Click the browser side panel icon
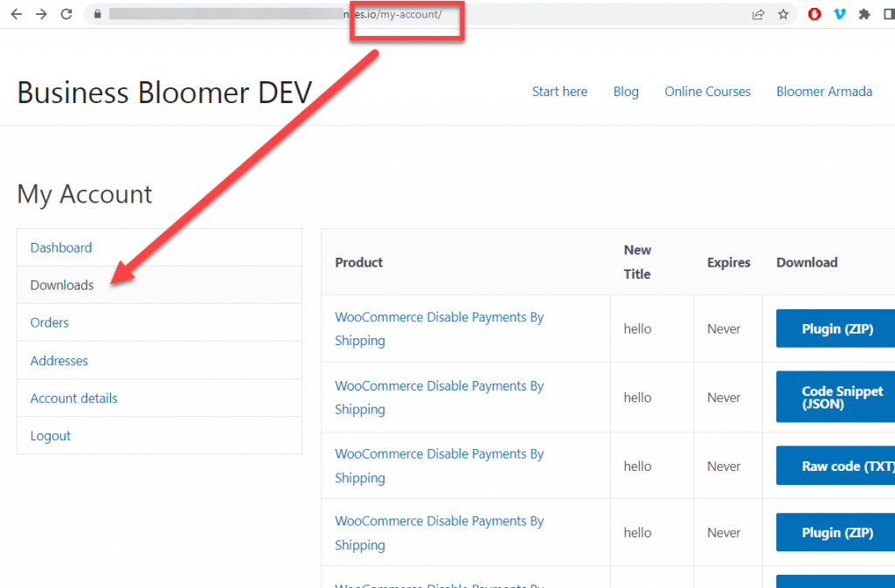Screen dimensions: 895x588 pos(889,14)
